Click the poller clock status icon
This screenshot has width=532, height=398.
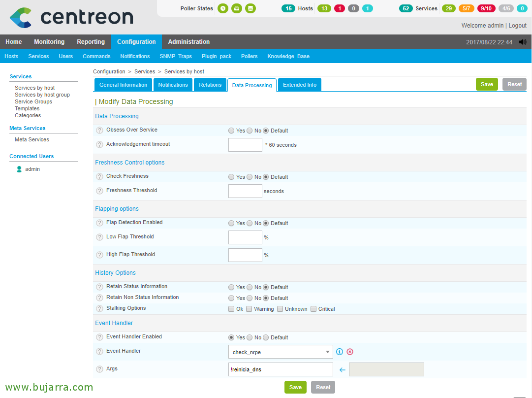click(223, 8)
